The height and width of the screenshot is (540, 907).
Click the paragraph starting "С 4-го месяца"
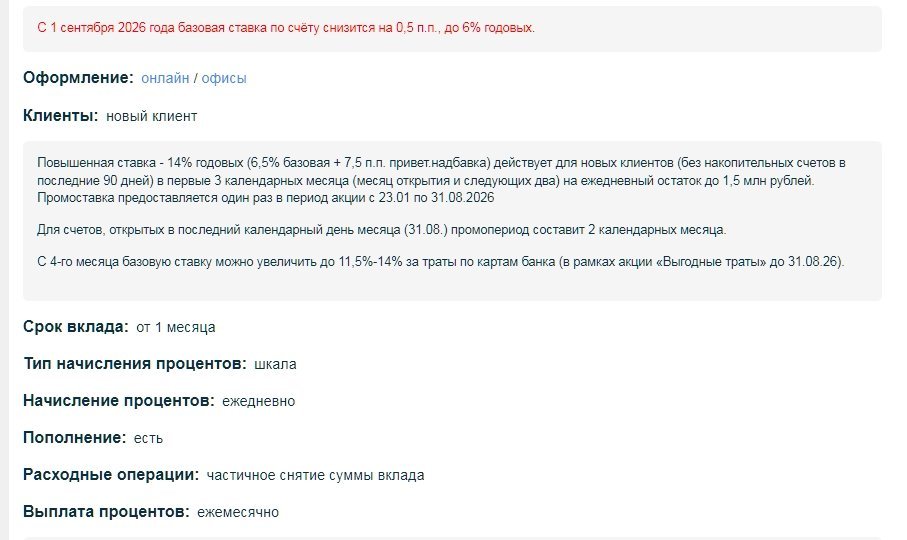tap(441, 261)
